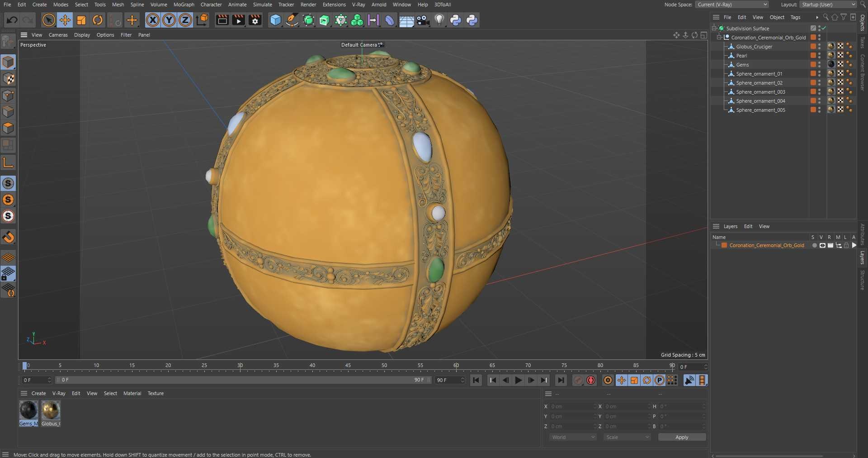Screen dimensions: 868x458
Task: Open viewport Cameras menu
Action: [x=58, y=35]
